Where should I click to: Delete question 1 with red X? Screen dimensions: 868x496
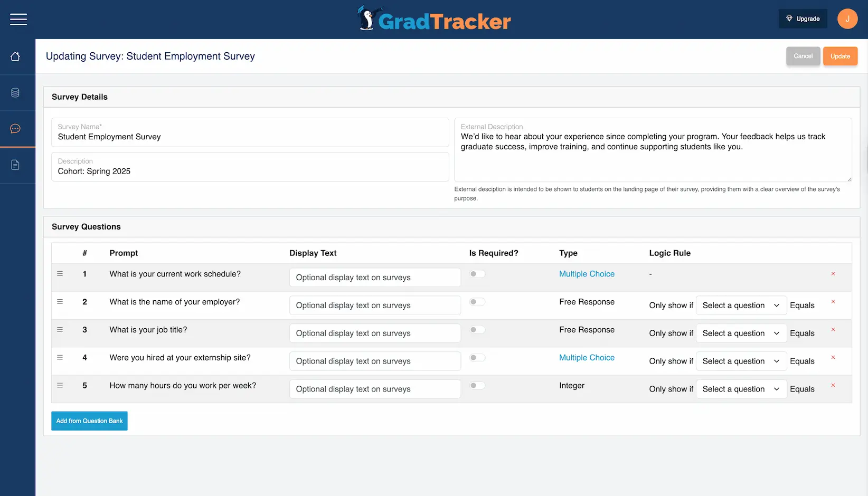pyautogui.click(x=833, y=274)
